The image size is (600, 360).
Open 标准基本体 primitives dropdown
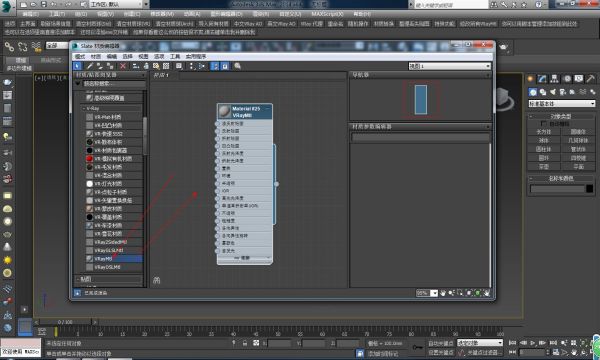(562, 104)
